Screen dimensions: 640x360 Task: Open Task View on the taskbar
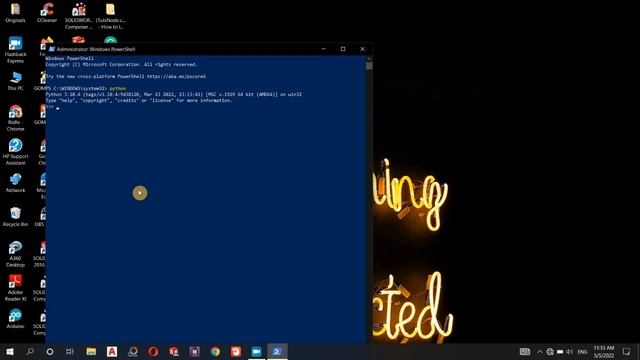(x=70, y=351)
